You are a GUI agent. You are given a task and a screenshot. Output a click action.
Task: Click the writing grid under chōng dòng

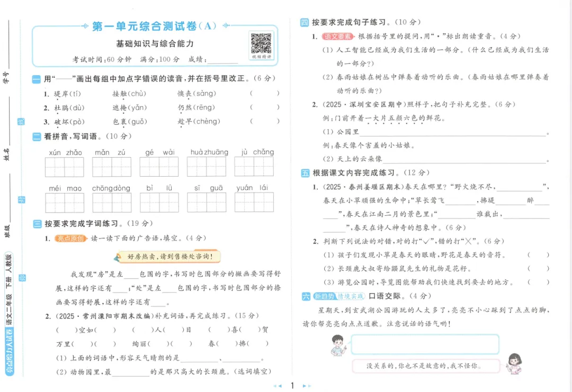112,203
